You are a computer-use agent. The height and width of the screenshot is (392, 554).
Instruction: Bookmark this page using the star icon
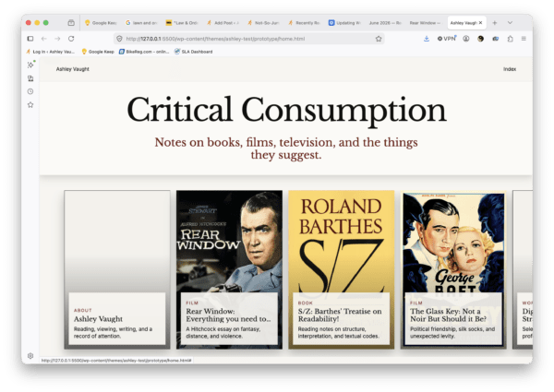(x=379, y=39)
